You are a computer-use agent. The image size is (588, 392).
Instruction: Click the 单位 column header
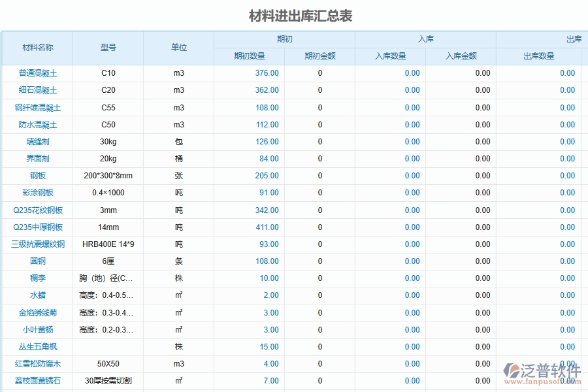pyautogui.click(x=178, y=48)
